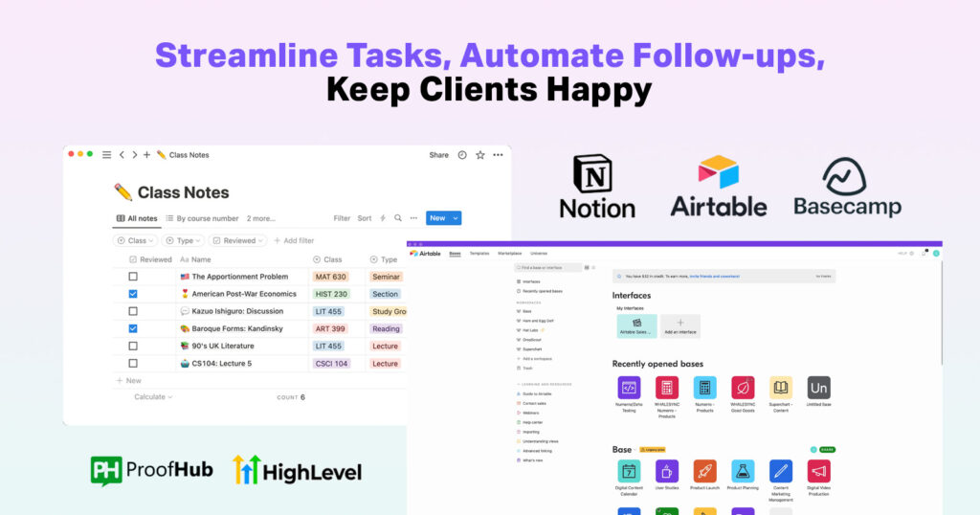
Task: Click the search magnifier in Class Notes toolbar
Action: click(x=398, y=218)
